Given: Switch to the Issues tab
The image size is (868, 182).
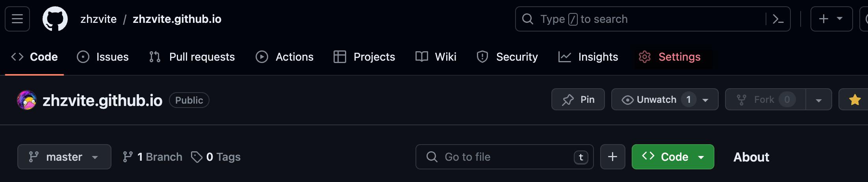Looking at the screenshot, I should [x=103, y=57].
